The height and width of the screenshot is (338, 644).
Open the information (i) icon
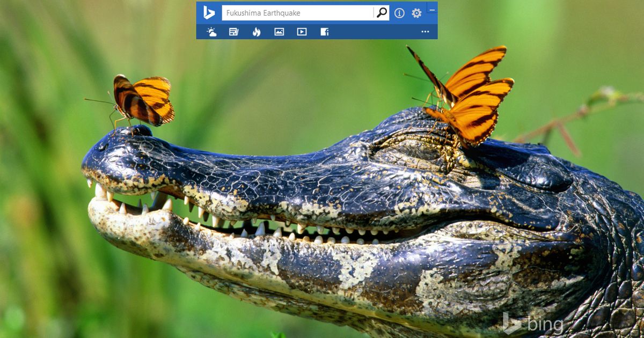399,13
